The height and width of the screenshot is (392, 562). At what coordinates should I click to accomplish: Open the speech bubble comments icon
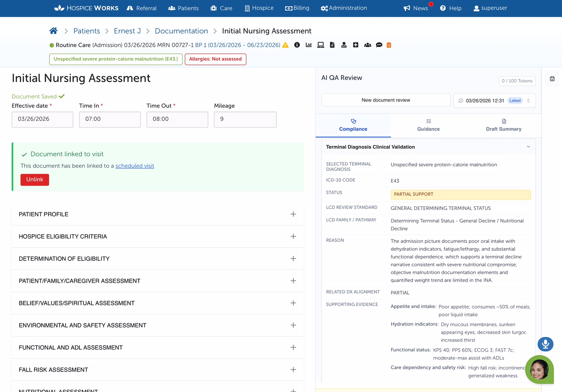tap(379, 45)
